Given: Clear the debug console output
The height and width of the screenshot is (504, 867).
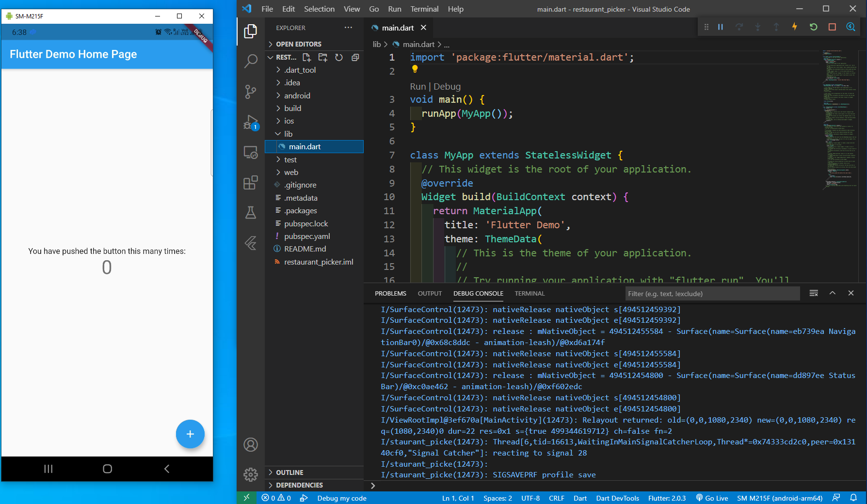Looking at the screenshot, I should 814,293.
